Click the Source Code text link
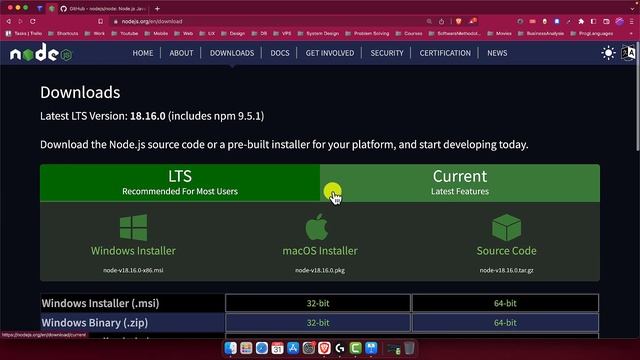The height and width of the screenshot is (360, 640). point(507,251)
